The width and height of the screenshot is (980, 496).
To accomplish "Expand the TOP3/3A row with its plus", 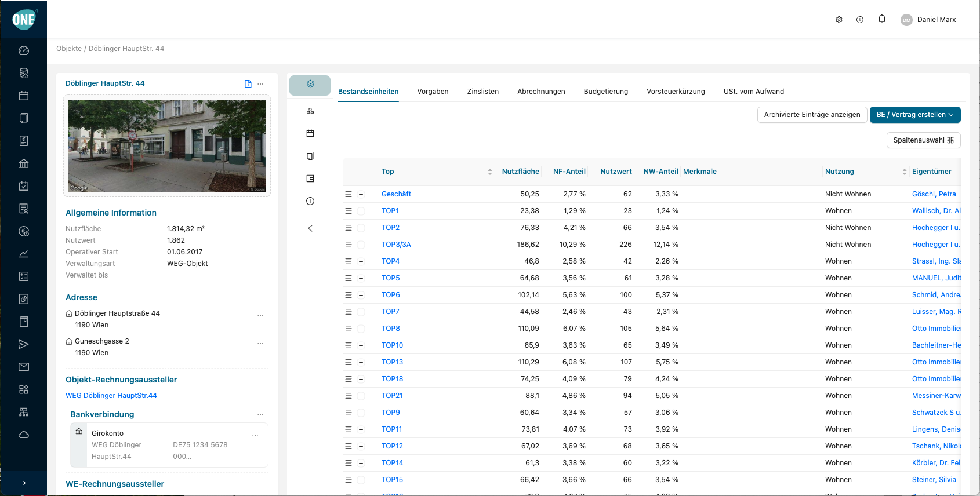I will click(361, 245).
